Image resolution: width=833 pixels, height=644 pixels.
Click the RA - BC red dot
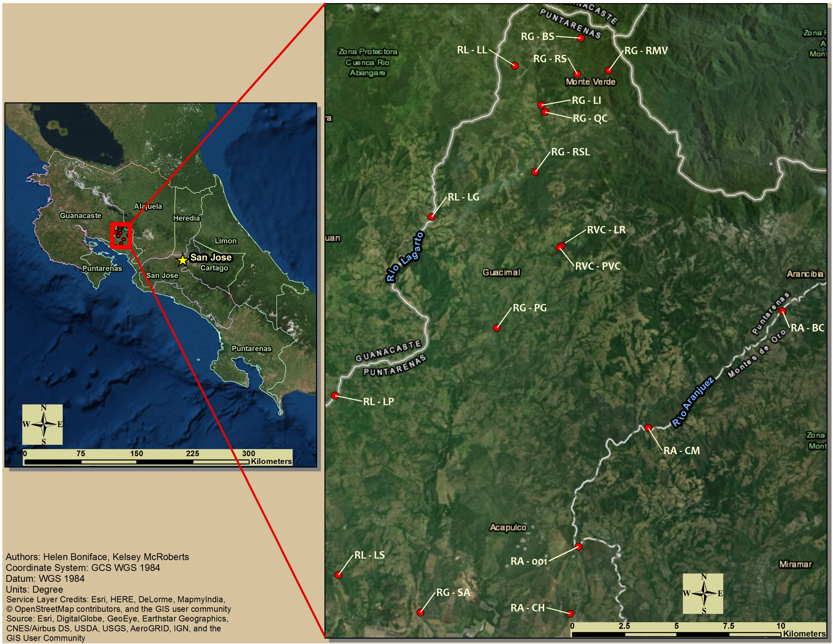[782, 311]
